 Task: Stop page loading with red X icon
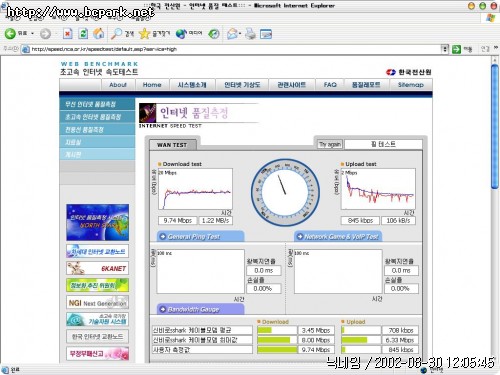point(68,33)
